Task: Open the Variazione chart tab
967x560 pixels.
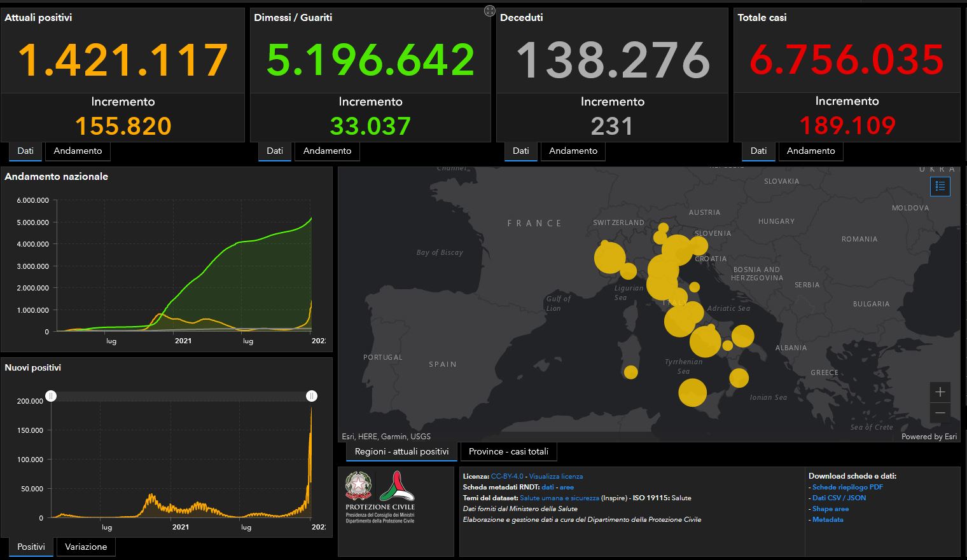Action: [x=86, y=547]
